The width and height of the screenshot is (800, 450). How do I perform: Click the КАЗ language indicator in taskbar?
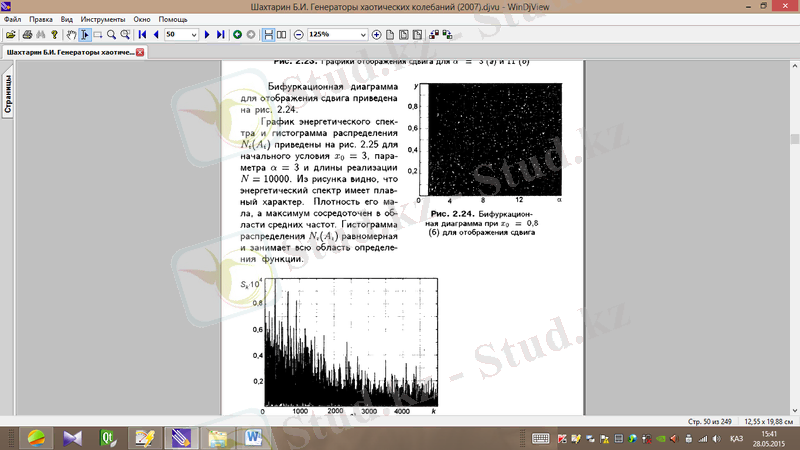pos(736,438)
